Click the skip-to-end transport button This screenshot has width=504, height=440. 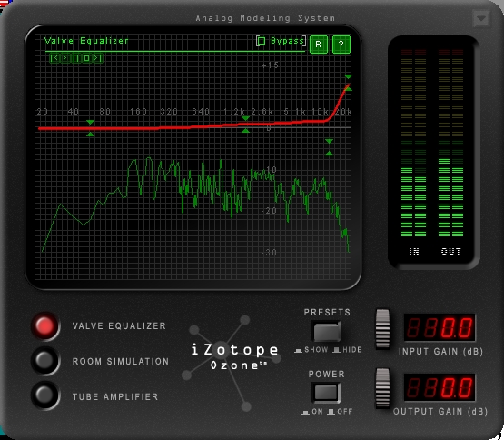click(x=98, y=58)
